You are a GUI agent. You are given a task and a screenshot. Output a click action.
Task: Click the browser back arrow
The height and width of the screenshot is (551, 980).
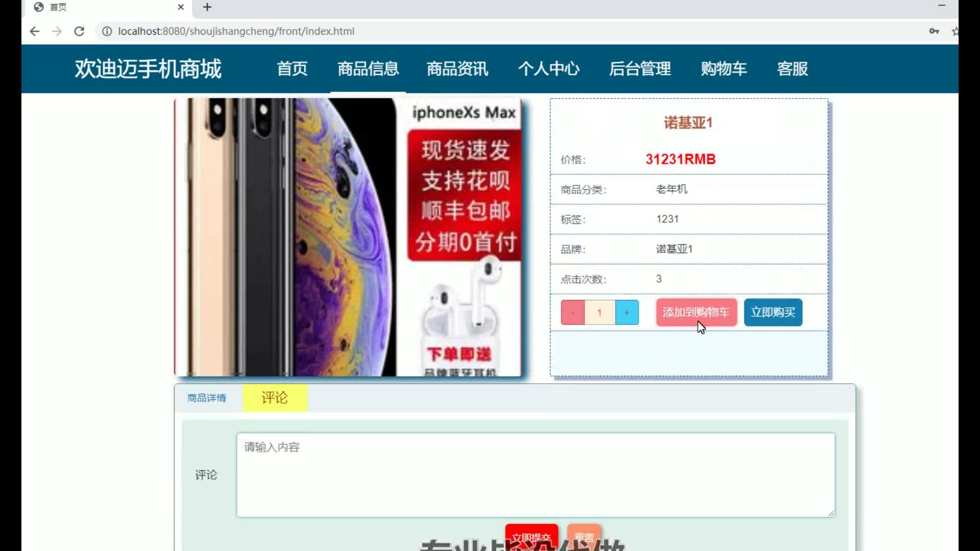(34, 31)
